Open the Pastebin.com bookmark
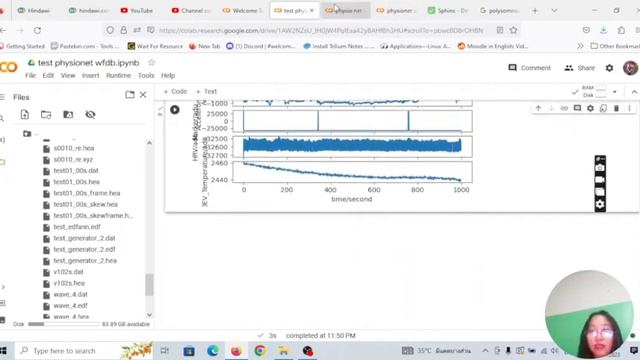 pyautogui.click(x=84, y=46)
